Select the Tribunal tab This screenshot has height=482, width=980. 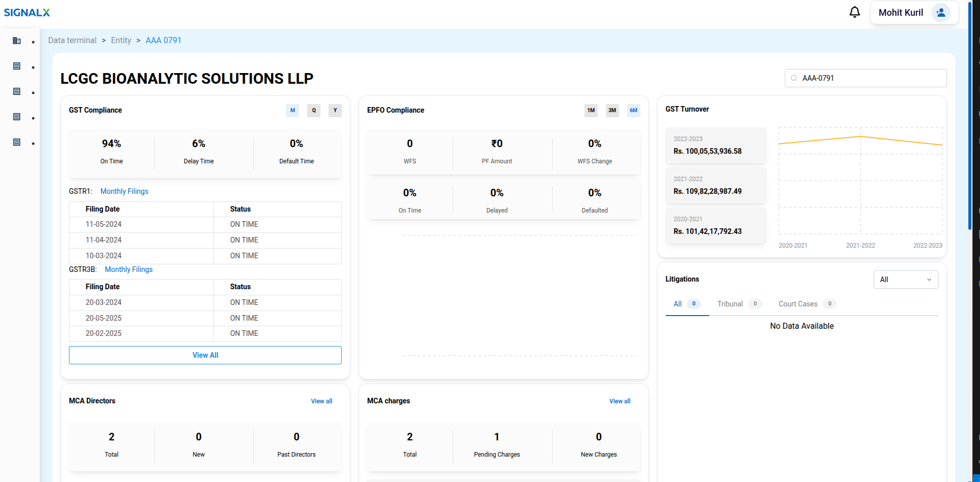point(739,304)
